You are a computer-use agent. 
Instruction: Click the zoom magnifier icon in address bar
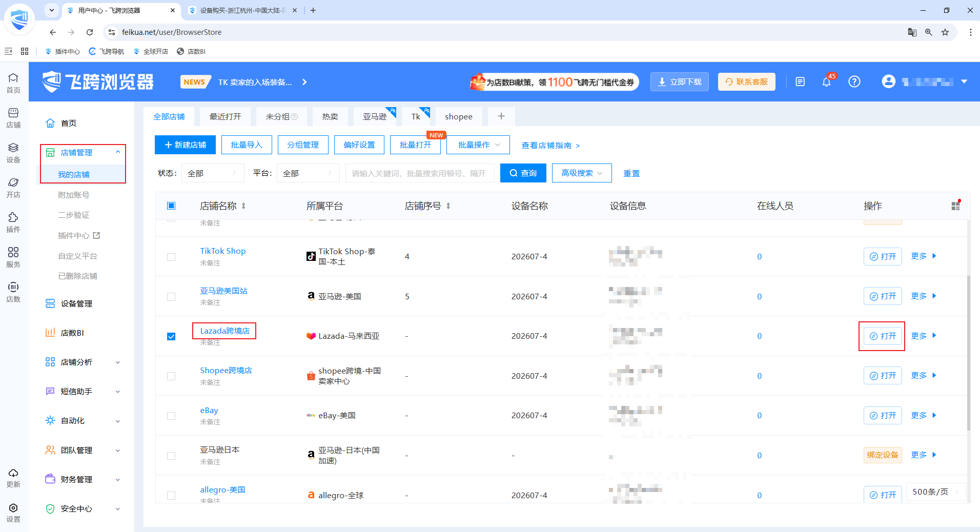929,32
